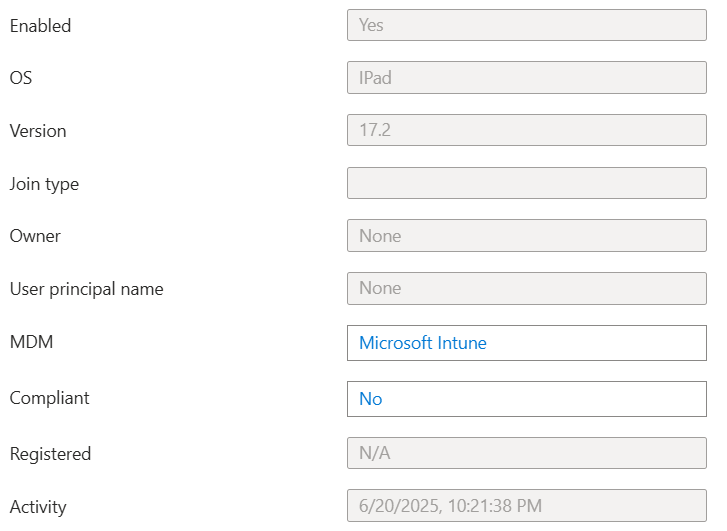727x531 pixels.
Task: Click the empty Join type field
Action: click(x=526, y=183)
